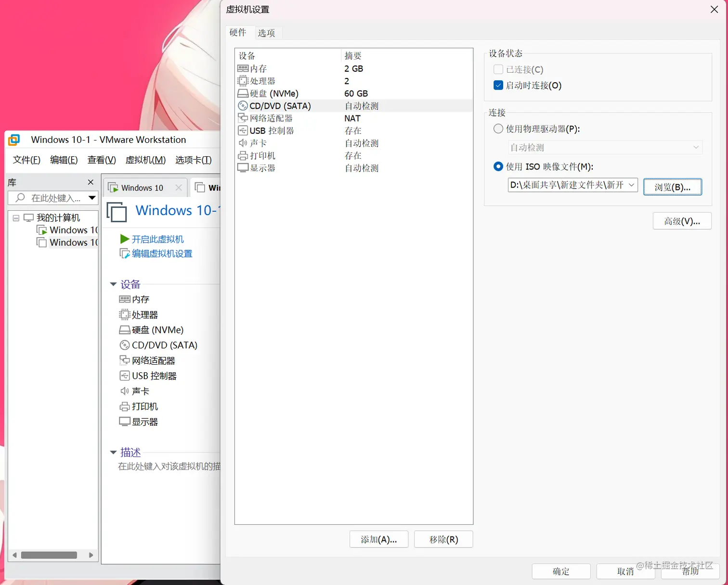Select printer icon in settings device list
The image size is (728, 585).
243,155
